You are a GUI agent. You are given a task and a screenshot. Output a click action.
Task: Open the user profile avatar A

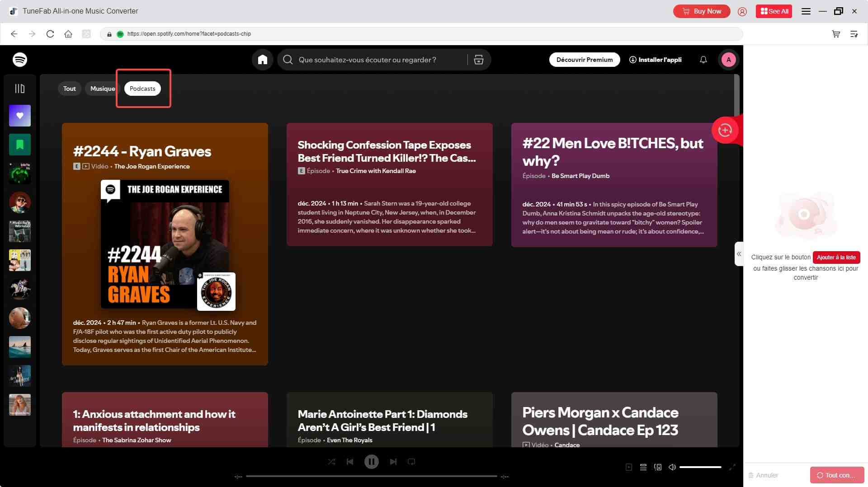tap(728, 60)
